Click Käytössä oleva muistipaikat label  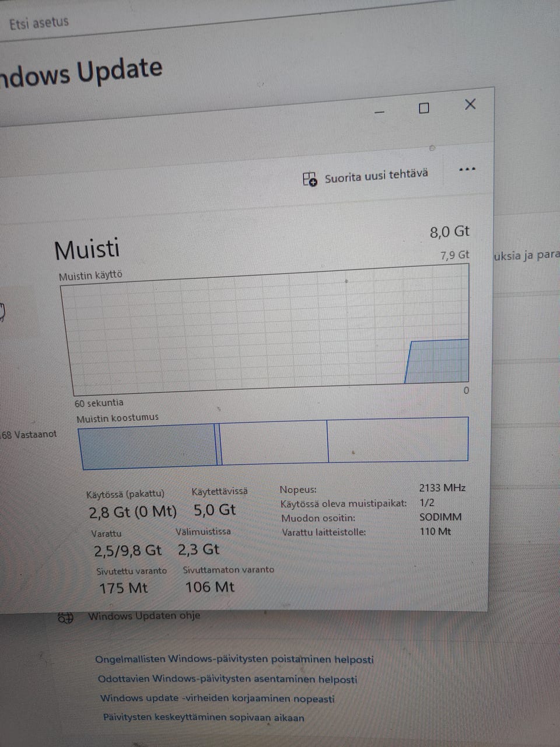coord(344,504)
